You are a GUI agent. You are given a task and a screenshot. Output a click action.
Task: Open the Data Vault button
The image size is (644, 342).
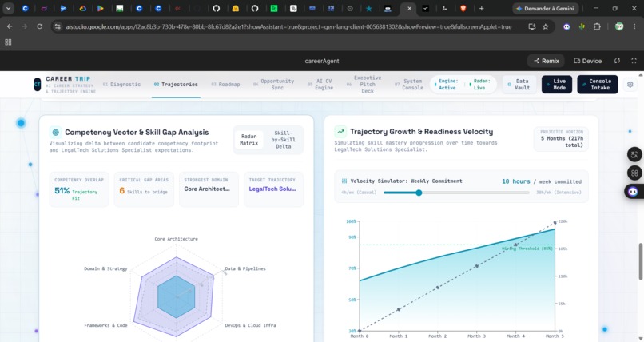(x=519, y=84)
